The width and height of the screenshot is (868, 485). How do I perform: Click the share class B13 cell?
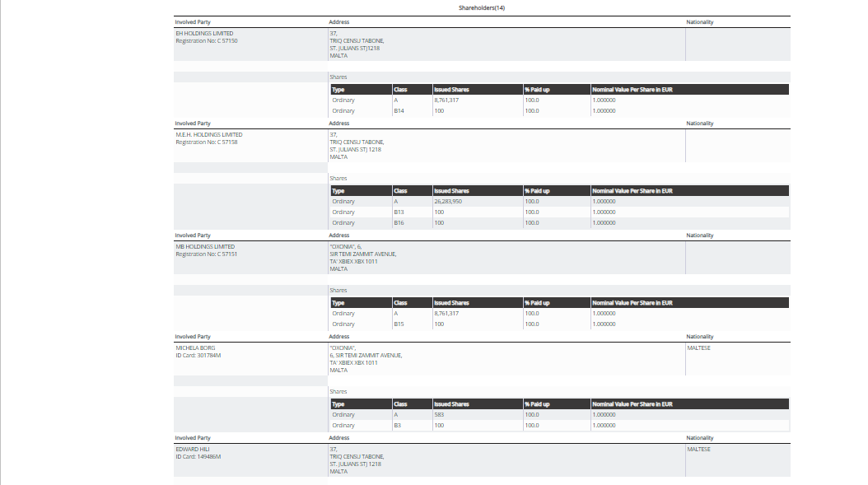click(x=399, y=212)
